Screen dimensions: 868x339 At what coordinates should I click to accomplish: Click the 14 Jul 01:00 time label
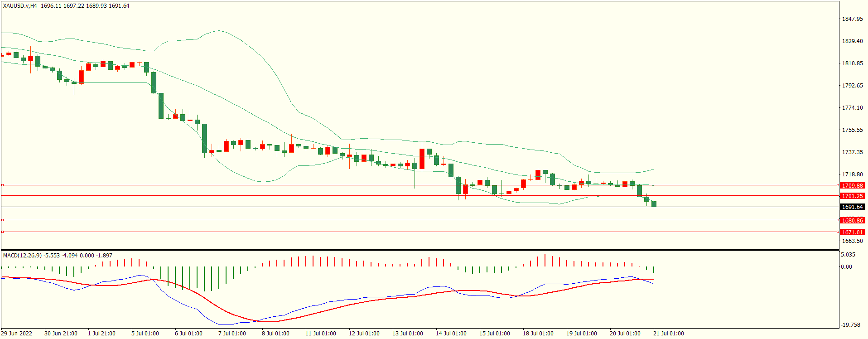click(x=451, y=334)
